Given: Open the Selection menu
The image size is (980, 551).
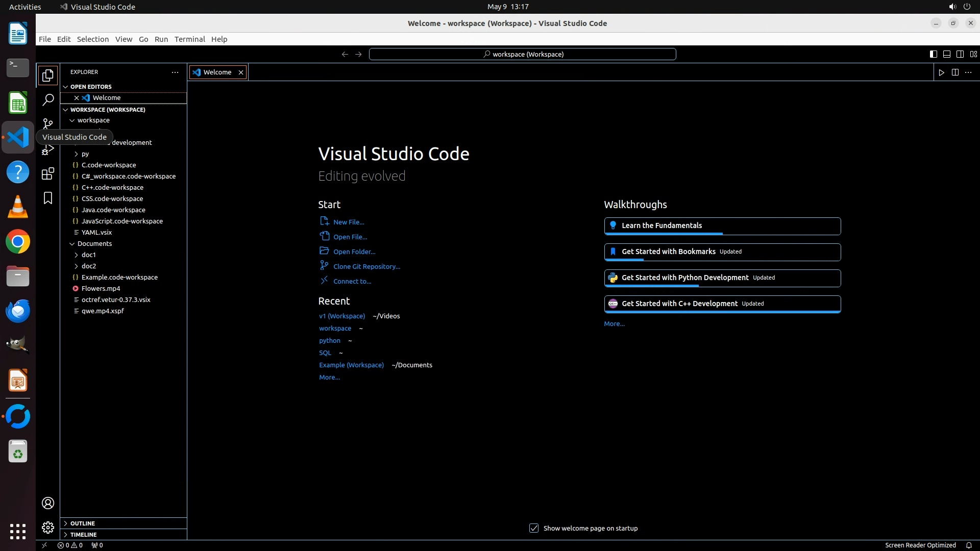Looking at the screenshot, I should [x=92, y=39].
